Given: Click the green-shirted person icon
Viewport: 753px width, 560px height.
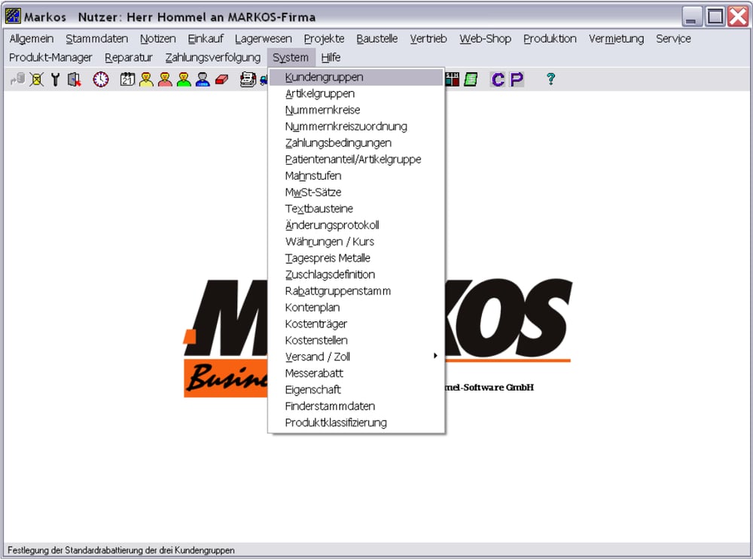Looking at the screenshot, I should point(184,79).
